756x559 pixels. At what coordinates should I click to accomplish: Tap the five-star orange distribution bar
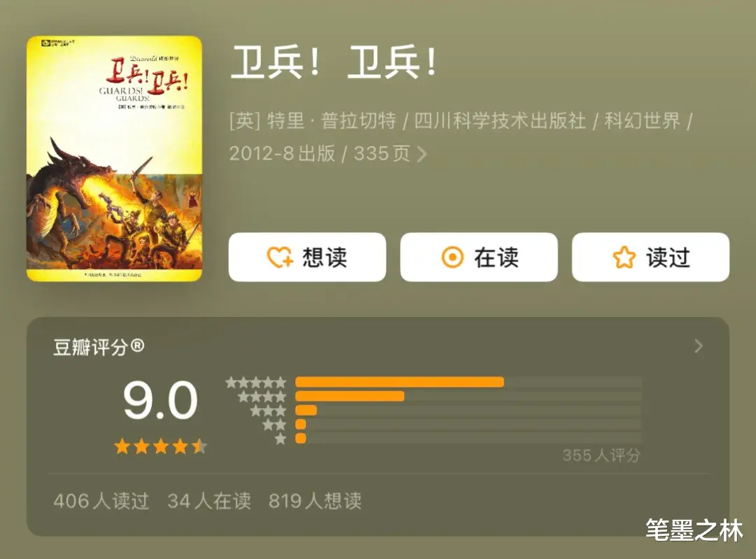pos(400,382)
